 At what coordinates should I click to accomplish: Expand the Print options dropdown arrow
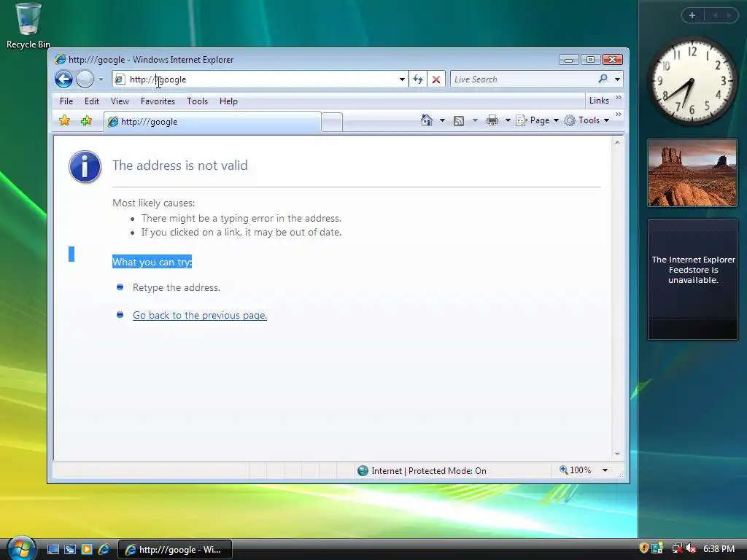click(x=508, y=120)
